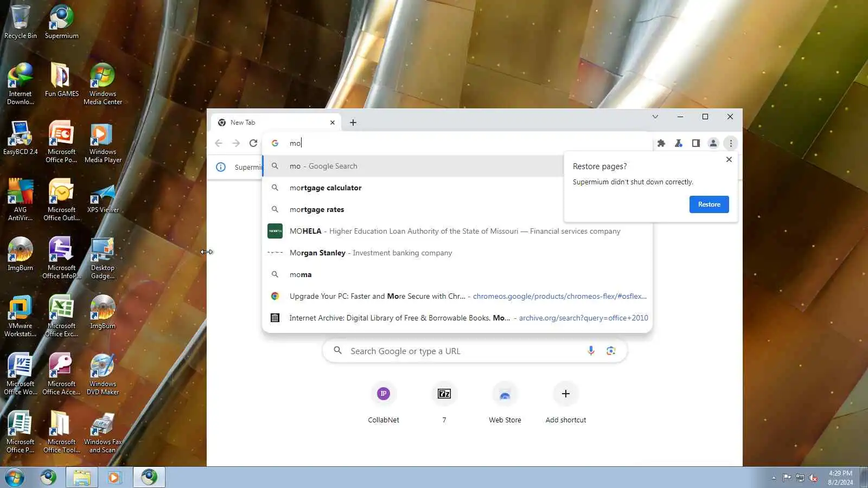Dismiss the Restore pages popup
868x488 pixels.
click(x=729, y=159)
